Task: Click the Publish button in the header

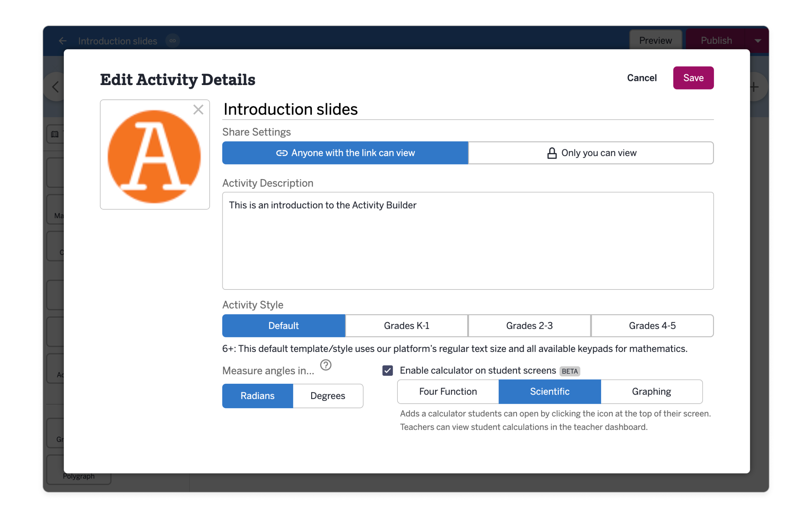Action: (x=716, y=41)
